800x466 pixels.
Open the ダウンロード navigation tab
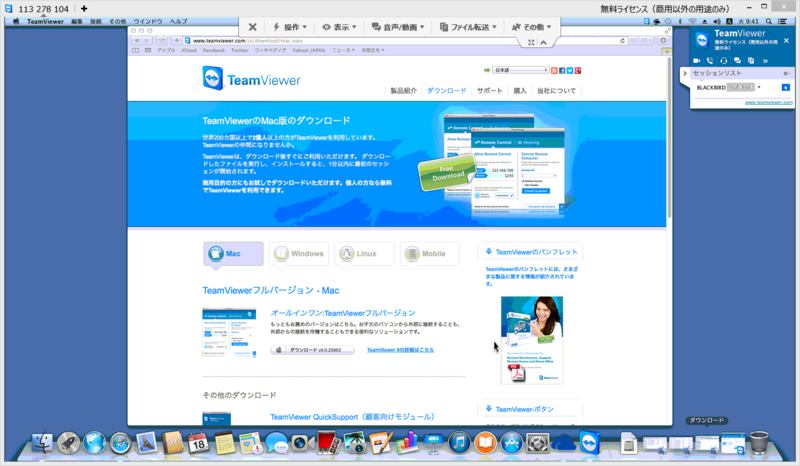pyautogui.click(x=446, y=90)
